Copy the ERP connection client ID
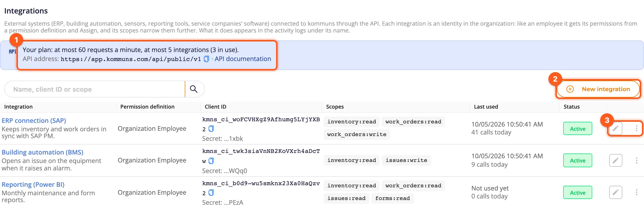Viewport: 644px width, 214px height. coord(211,129)
